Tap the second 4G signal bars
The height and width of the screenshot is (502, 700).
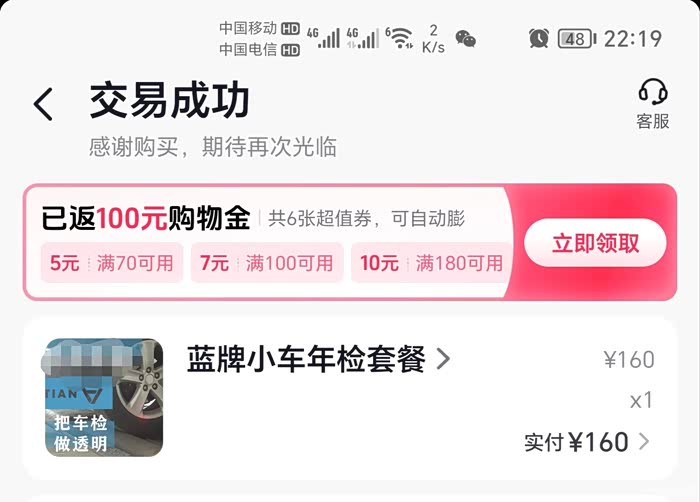[x=363, y=38]
